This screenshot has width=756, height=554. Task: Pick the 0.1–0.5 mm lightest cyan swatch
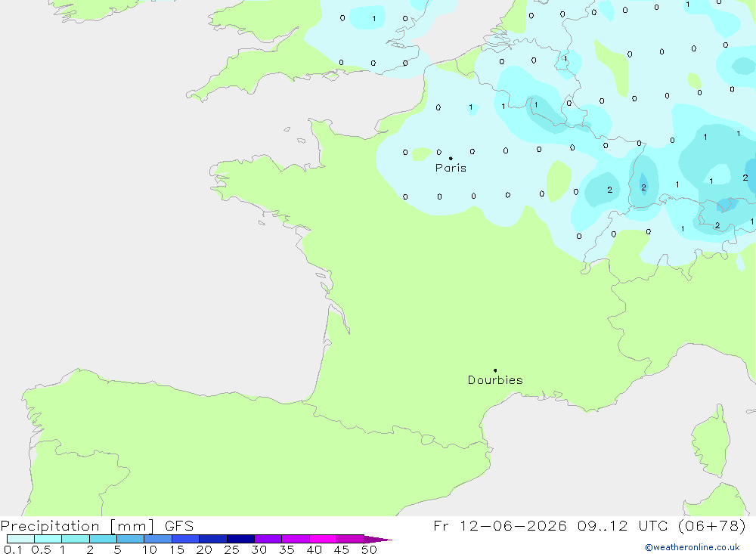(20, 539)
